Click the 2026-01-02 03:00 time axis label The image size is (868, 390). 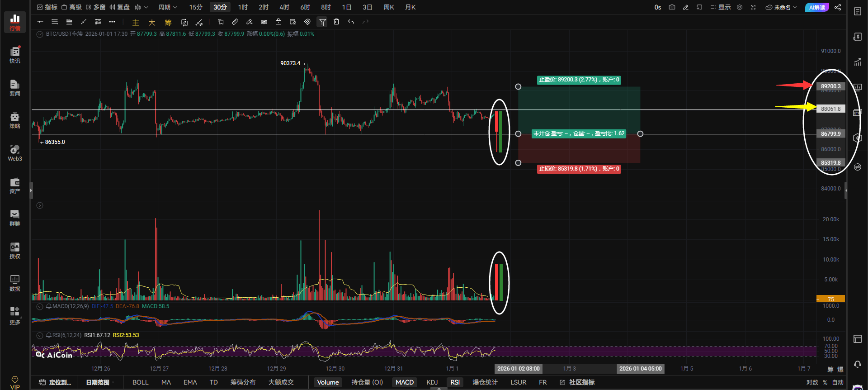click(x=519, y=369)
